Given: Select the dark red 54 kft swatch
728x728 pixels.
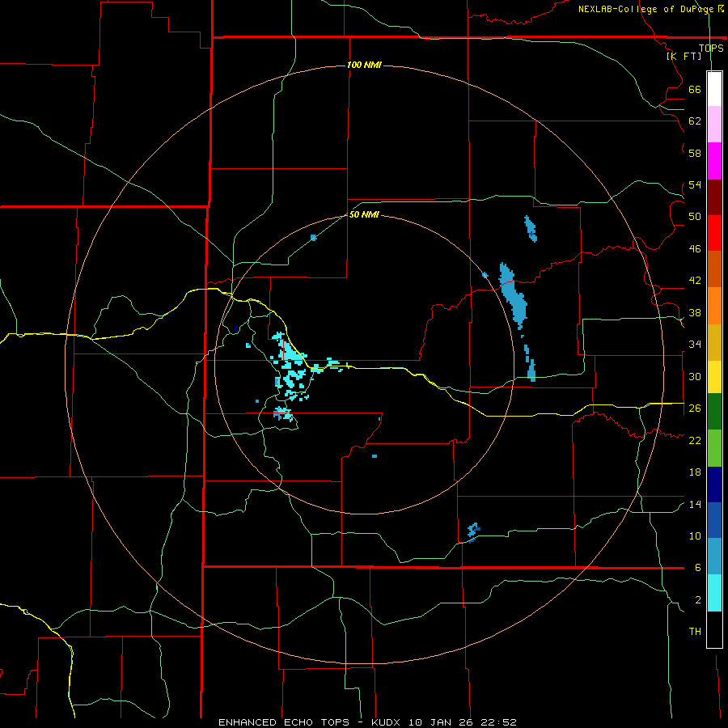Looking at the screenshot, I should (714, 197).
